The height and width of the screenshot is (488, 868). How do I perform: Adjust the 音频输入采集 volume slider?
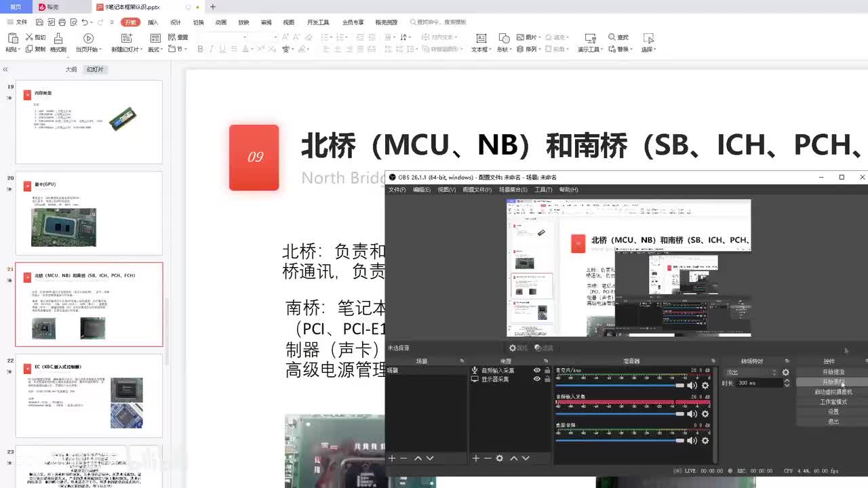pyautogui.click(x=620, y=413)
